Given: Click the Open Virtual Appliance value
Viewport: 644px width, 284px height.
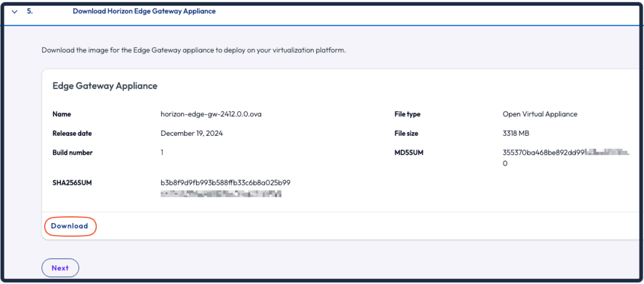Looking at the screenshot, I should pos(540,114).
